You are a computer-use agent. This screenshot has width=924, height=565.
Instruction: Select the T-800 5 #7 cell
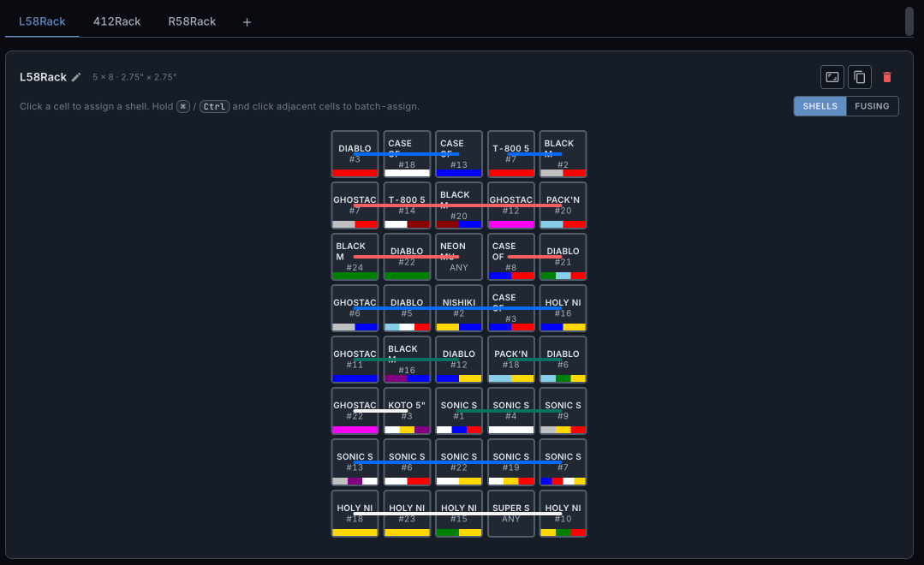(511, 154)
